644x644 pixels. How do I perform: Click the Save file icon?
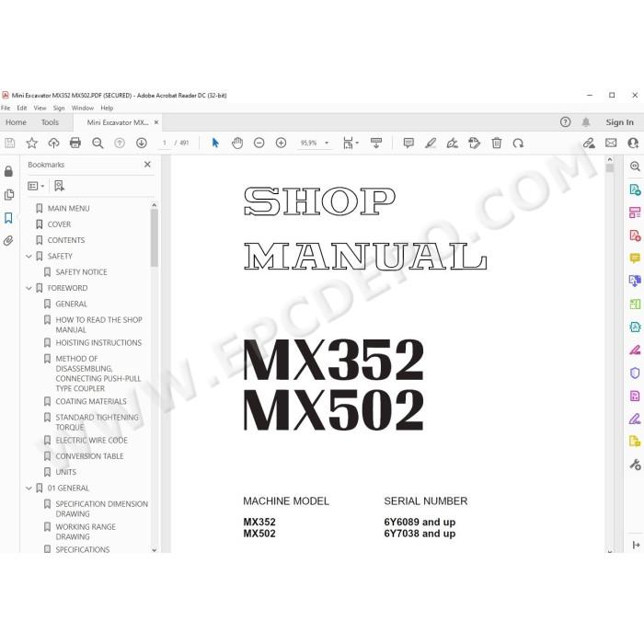click(x=10, y=143)
